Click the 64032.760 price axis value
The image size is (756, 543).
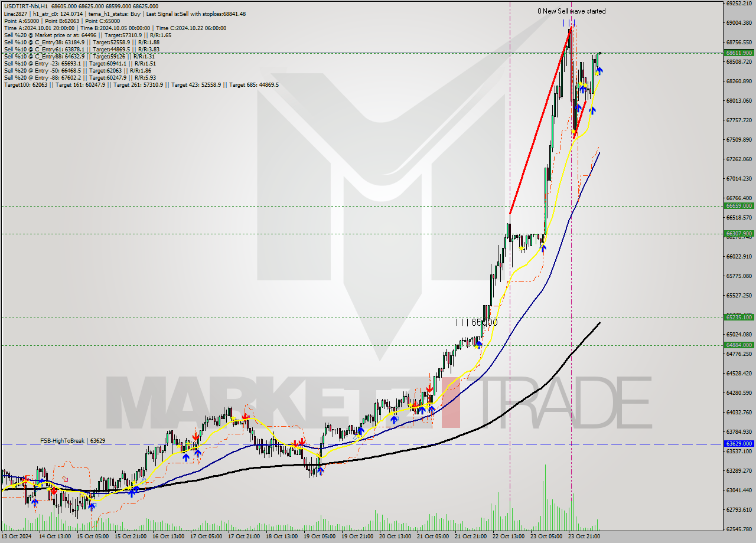coord(740,413)
